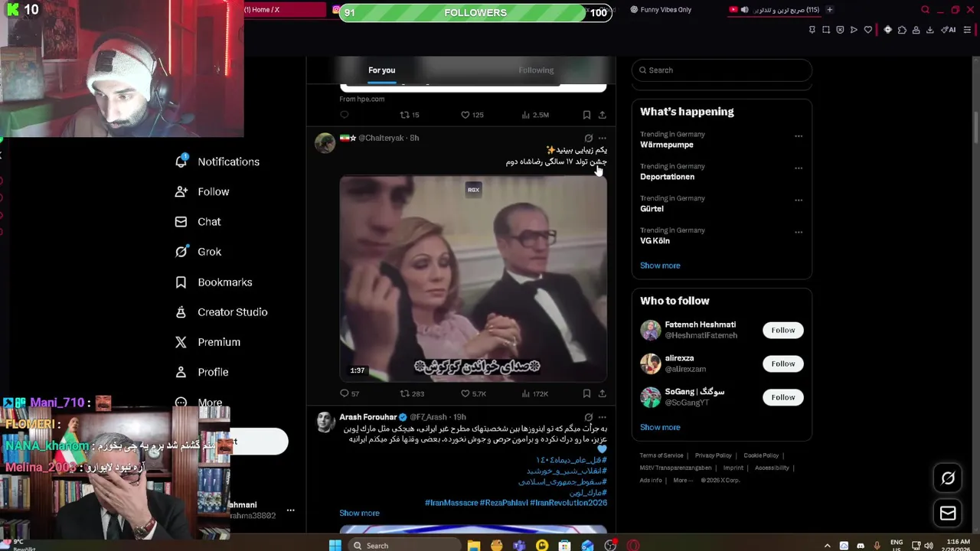Open options for VG Köln trend
This screenshot has width=980, height=551.
point(799,233)
